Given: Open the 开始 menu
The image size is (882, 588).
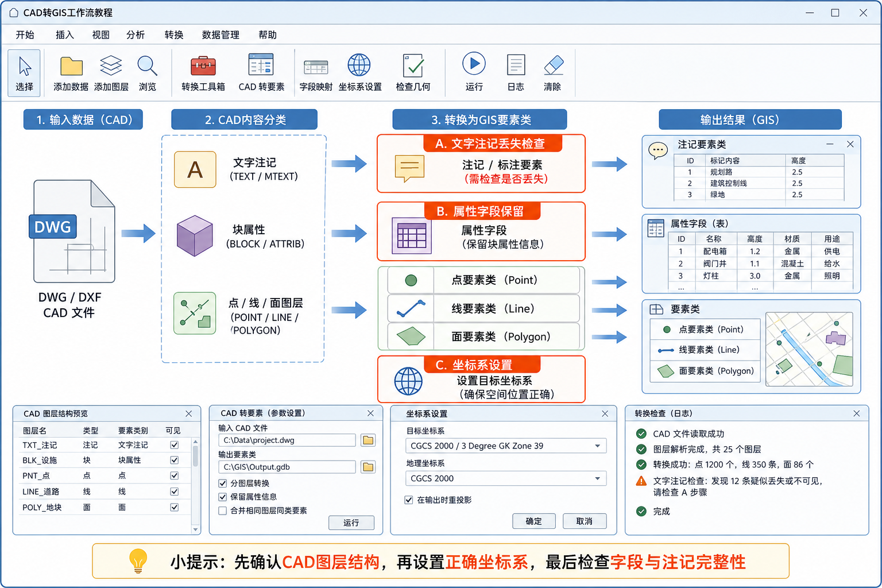Looking at the screenshot, I should pos(25,35).
